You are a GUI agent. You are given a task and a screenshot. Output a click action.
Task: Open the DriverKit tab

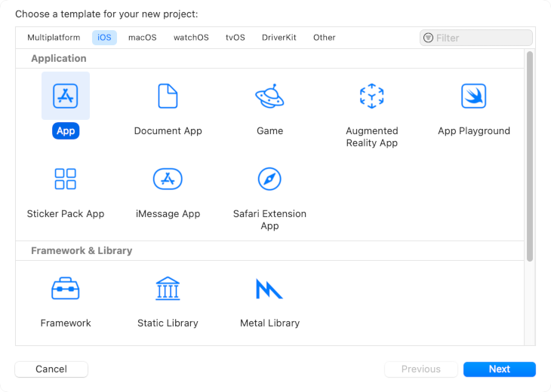(279, 38)
